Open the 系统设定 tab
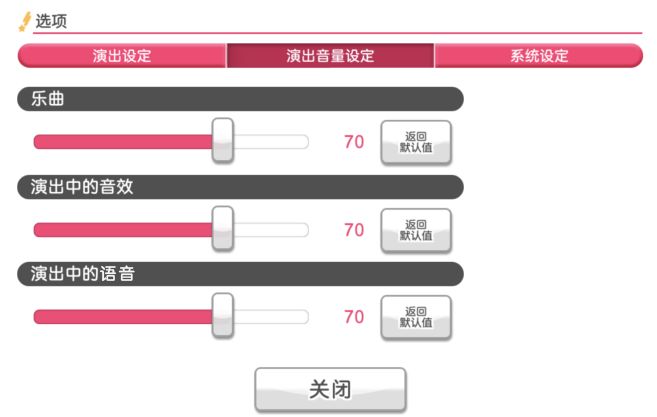The height and width of the screenshot is (417, 657). coord(539,55)
